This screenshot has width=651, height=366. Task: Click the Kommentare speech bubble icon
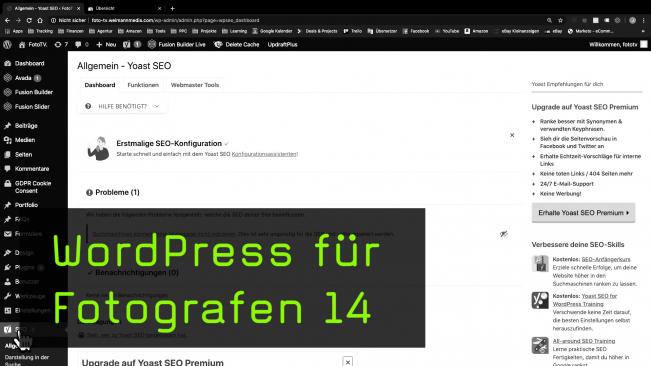coord(7,168)
